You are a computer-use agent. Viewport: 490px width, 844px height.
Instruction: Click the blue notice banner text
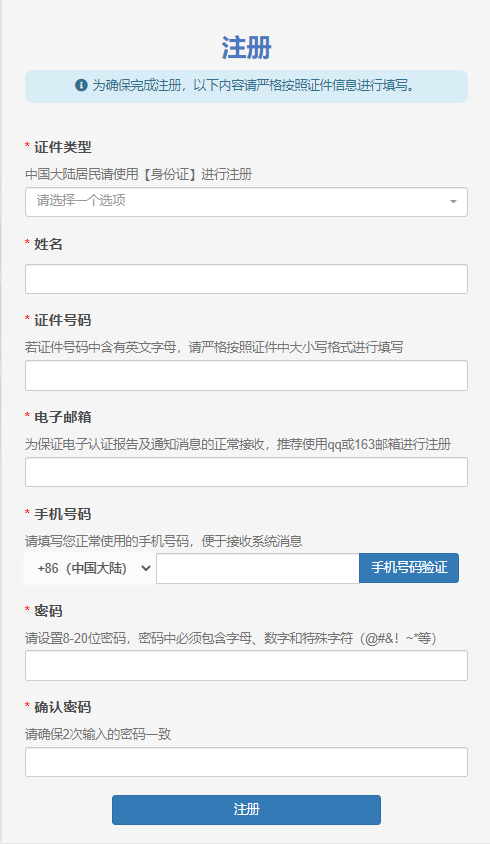click(254, 85)
